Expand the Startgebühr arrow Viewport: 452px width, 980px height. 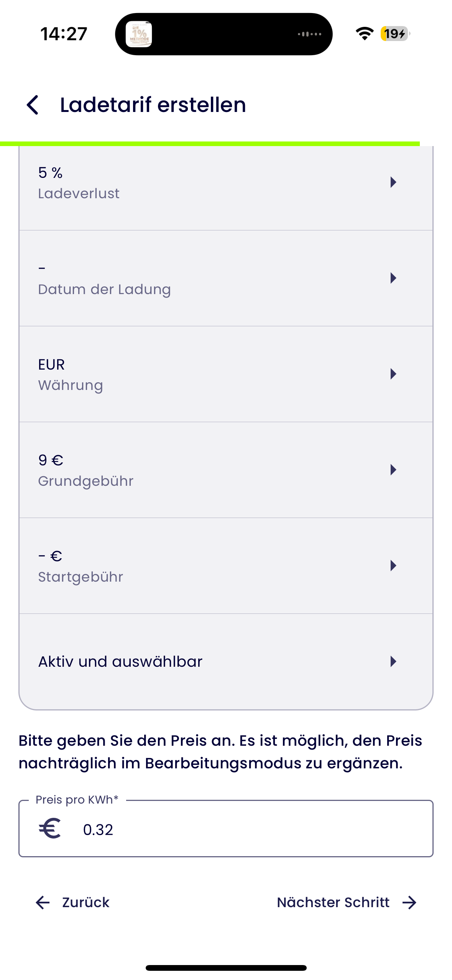[393, 566]
